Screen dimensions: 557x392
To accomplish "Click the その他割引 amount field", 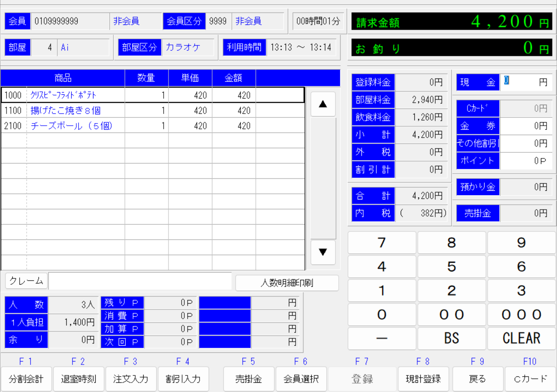I will [x=525, y=144].
